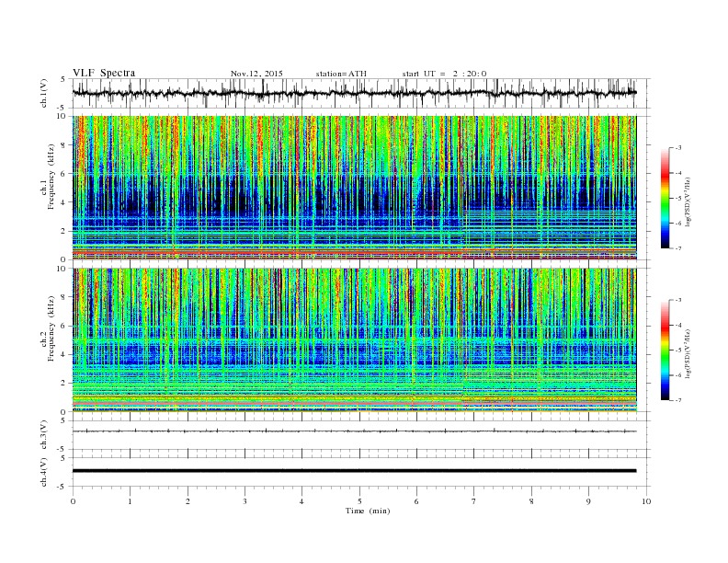The image size is (728, 563).
Task: Click time axis tick label "3"
Action: click(x=245, y=501)
